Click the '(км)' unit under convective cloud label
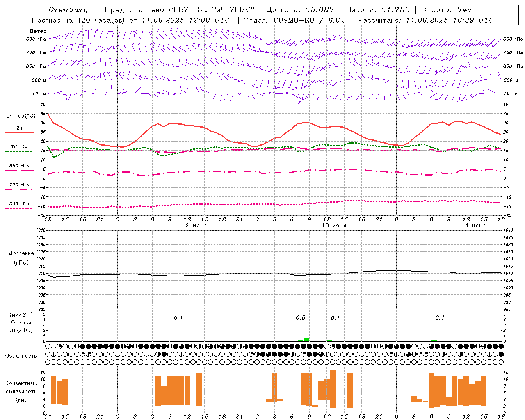The height and width of the screenshot is (420, 525). pos(21,399)
